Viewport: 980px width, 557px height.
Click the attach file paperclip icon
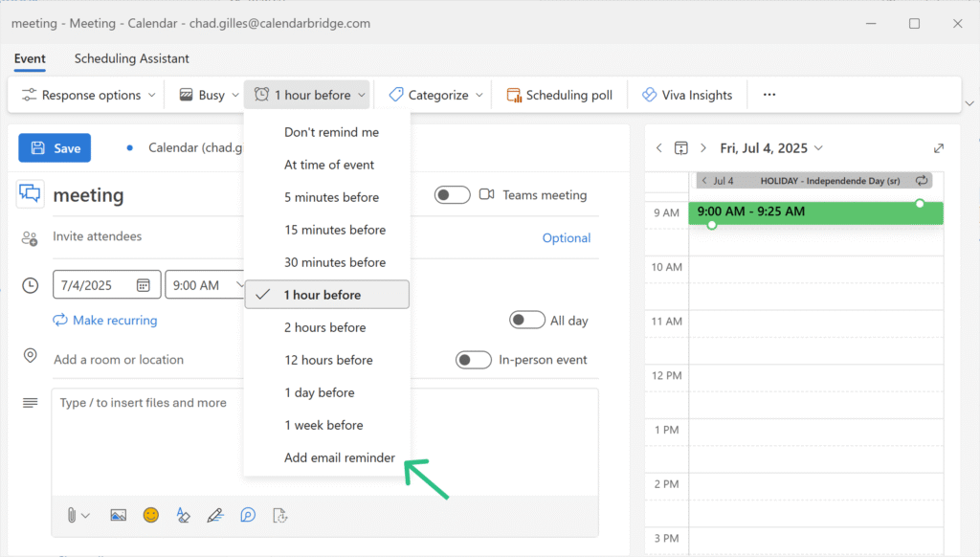72,515
